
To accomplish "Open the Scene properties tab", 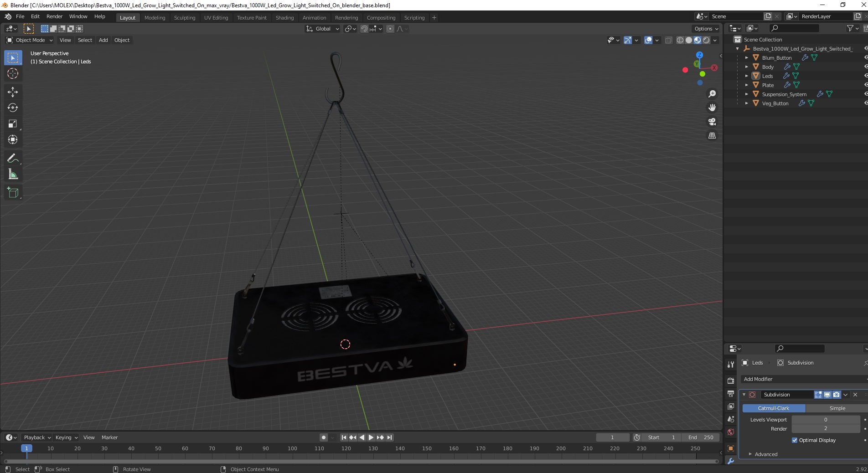I will (731, 419).
